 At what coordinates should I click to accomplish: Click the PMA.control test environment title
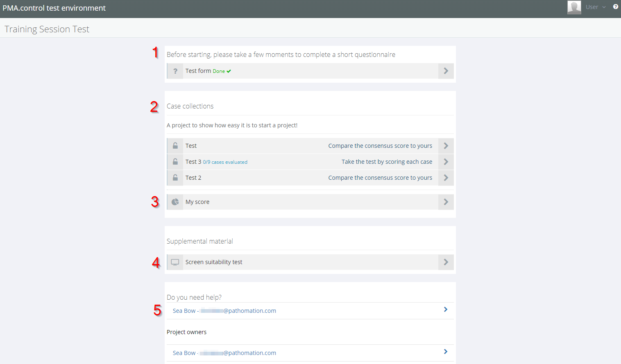click(54, 8)
